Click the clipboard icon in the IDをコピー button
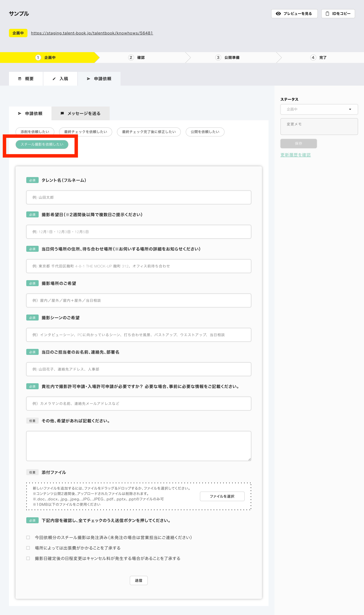 (327, 14)
